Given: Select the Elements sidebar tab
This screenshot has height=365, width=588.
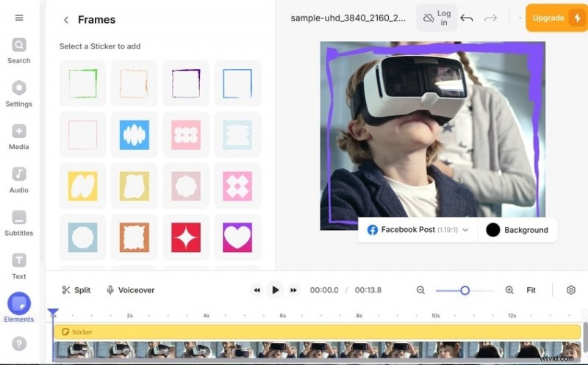Looking at the screenshot, I should [x=19, y=308].
